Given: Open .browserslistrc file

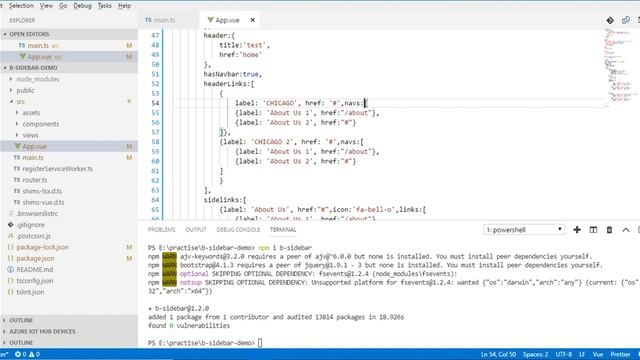Looking at the screenshot, I should coord(37,213).
